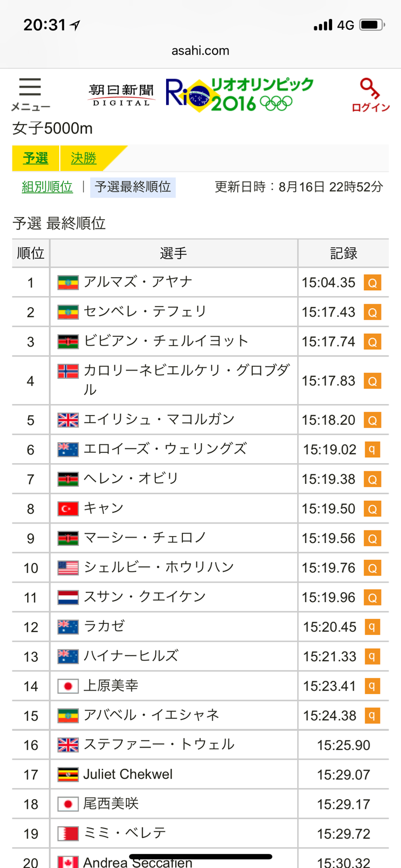The width and height of the screenshot is (401, 868).
Task: Tap the asahi.com address bar
Action: (x=200, y=50)
